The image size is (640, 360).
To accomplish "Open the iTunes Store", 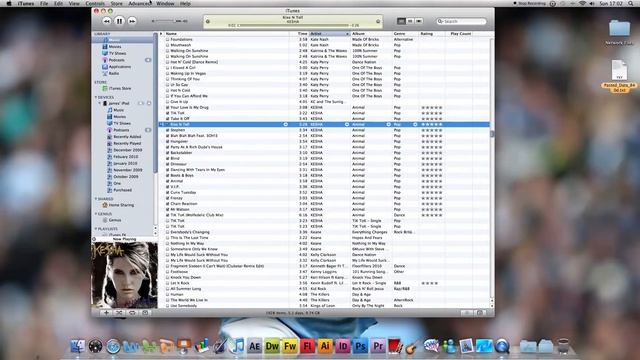I will click(x=120, y=88).
